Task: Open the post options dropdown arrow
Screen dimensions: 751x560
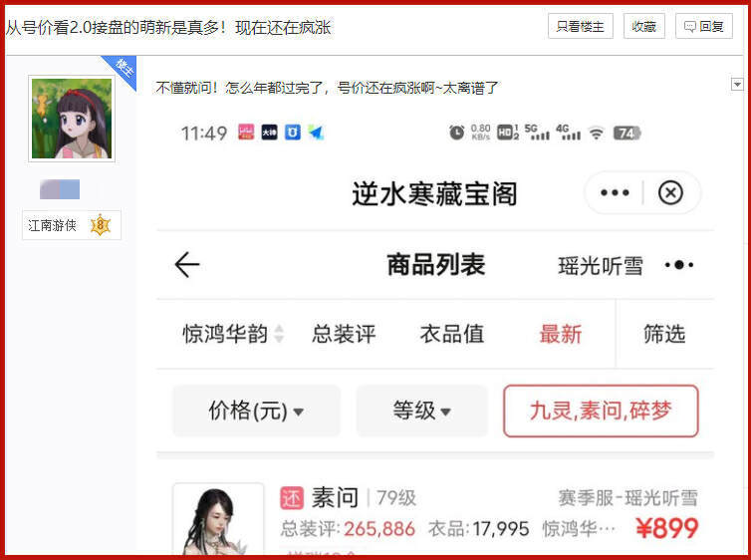Action: click(737, 85)
